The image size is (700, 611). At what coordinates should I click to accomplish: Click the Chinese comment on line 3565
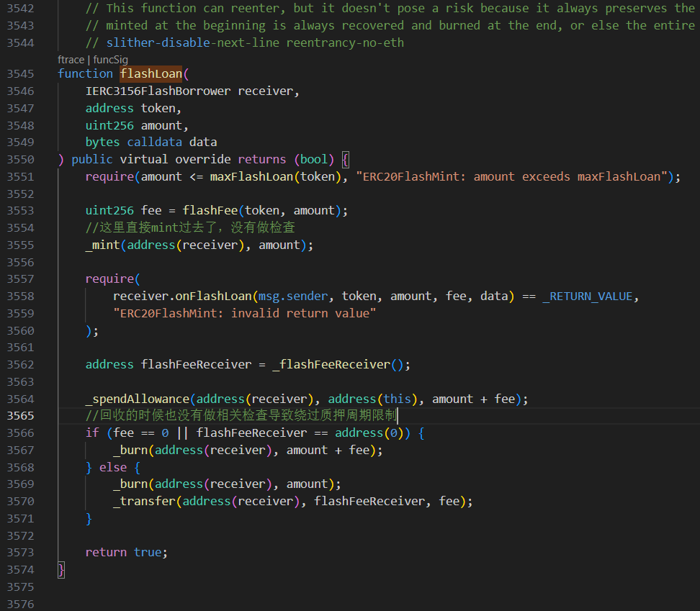tap(241, 416)
